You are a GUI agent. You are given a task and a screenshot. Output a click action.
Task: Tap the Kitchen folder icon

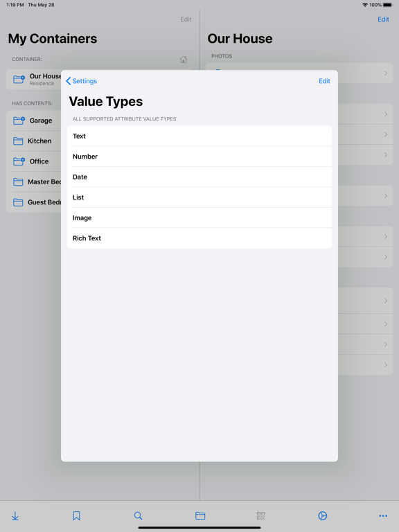pos(18,141)
